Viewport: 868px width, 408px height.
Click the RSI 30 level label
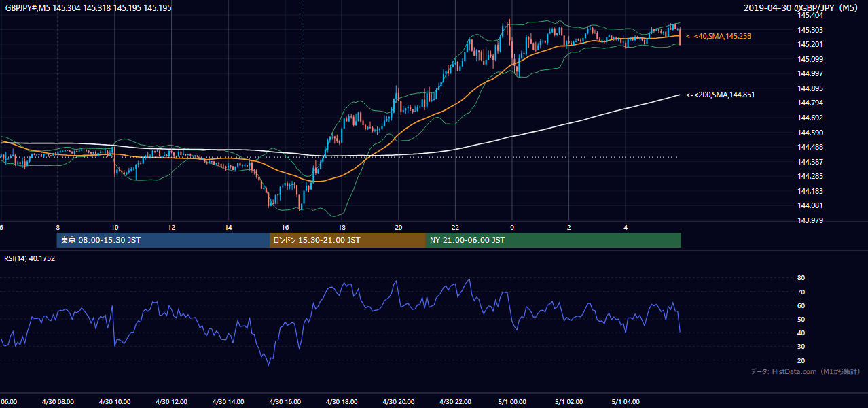click(801, 346)
